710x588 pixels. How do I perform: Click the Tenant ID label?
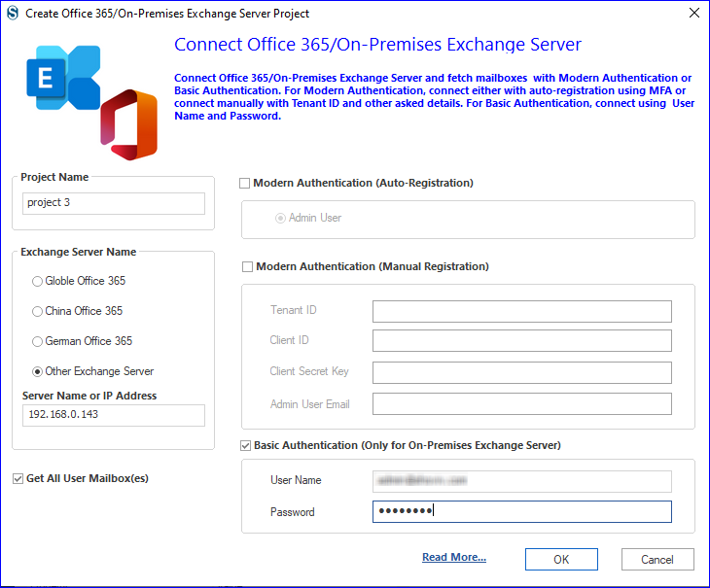[x=294, y=310]
